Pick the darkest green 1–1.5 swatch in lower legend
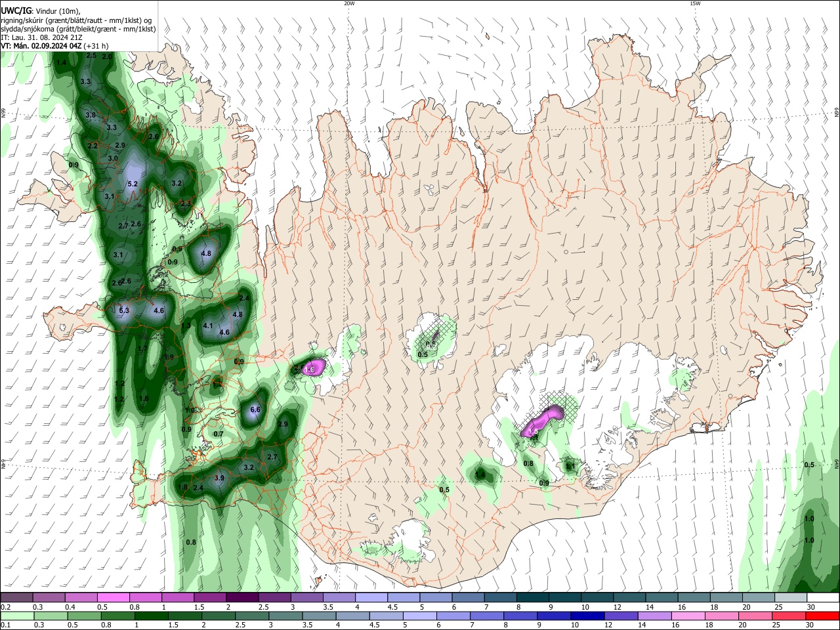 tap(151, 616)
